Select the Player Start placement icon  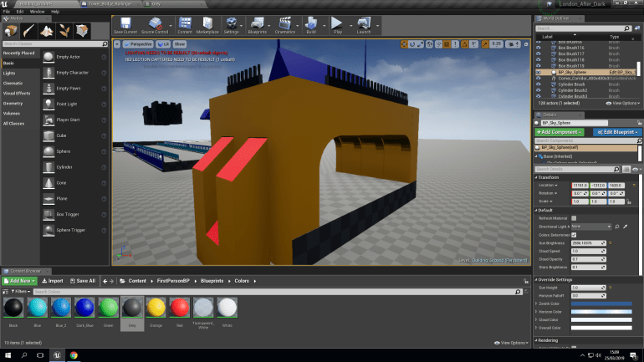(x=49, y=120)
